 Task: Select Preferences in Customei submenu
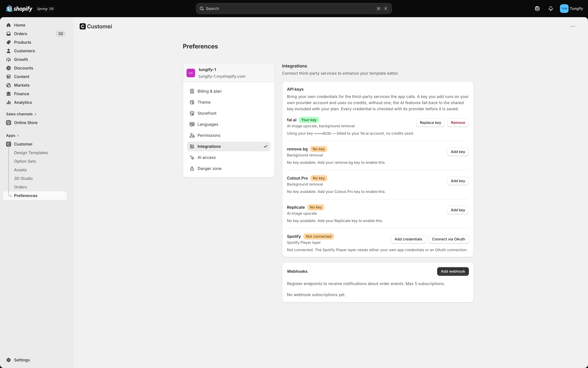point(35,196)
